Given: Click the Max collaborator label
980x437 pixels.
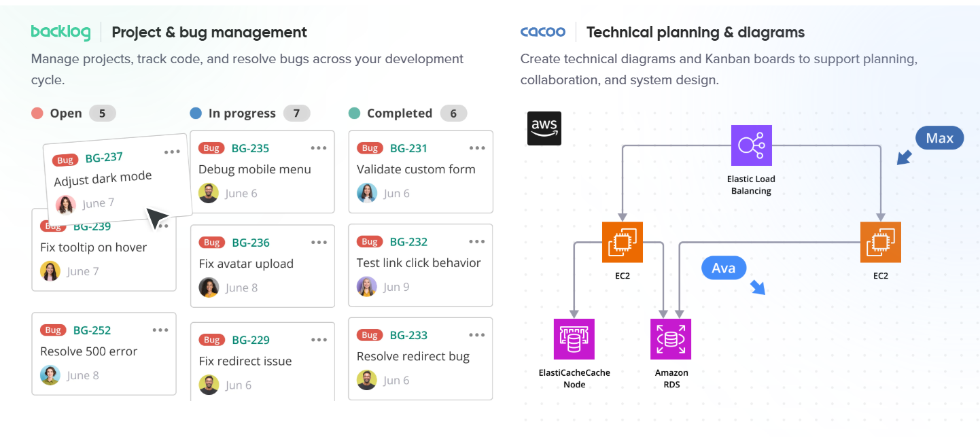Looking at the screenshot, I should [940, 138].
